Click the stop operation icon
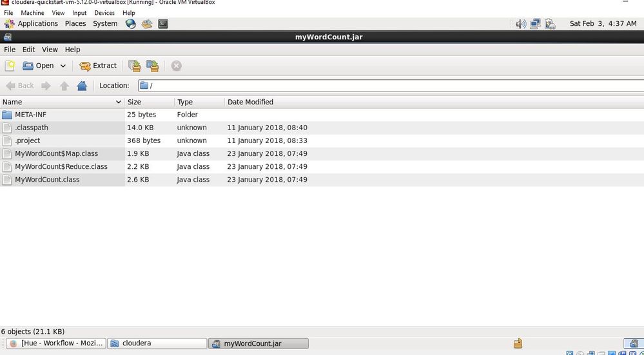Screen dimensions: 644x355 (176, 66)
